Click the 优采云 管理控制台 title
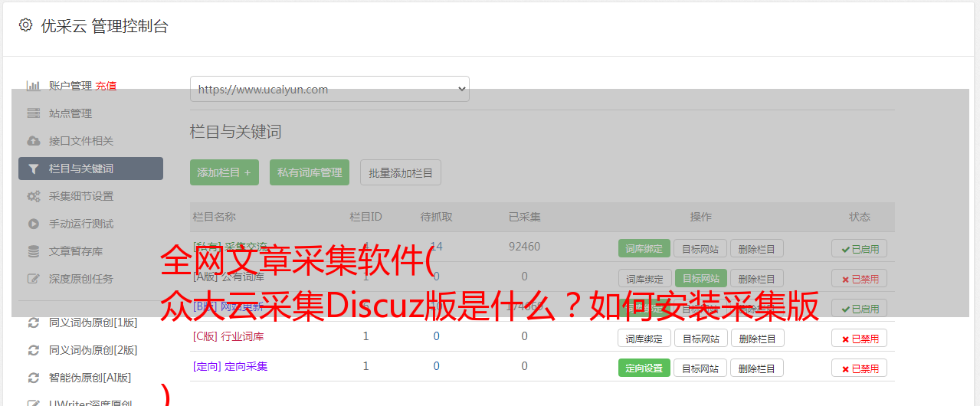Viewport: 980px width, 406px height. point(104,26)
